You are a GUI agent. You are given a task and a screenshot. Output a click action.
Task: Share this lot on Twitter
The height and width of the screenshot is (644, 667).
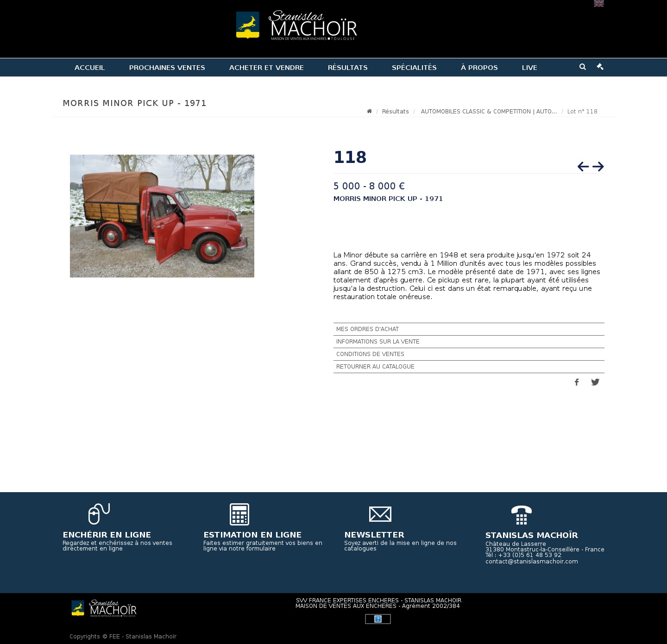click(595, 382)
